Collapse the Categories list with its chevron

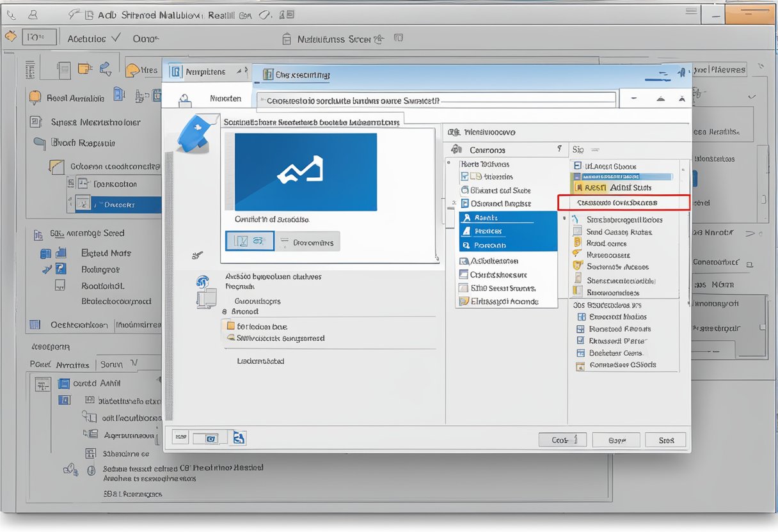pyautogui.click(x=560, y=149)
